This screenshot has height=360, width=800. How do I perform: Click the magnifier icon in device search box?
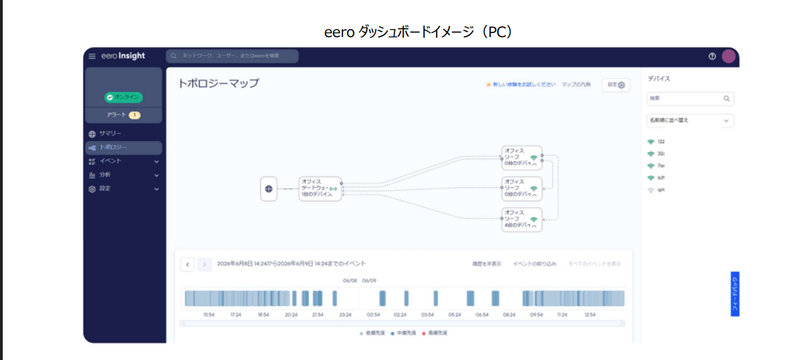point(727,98)
